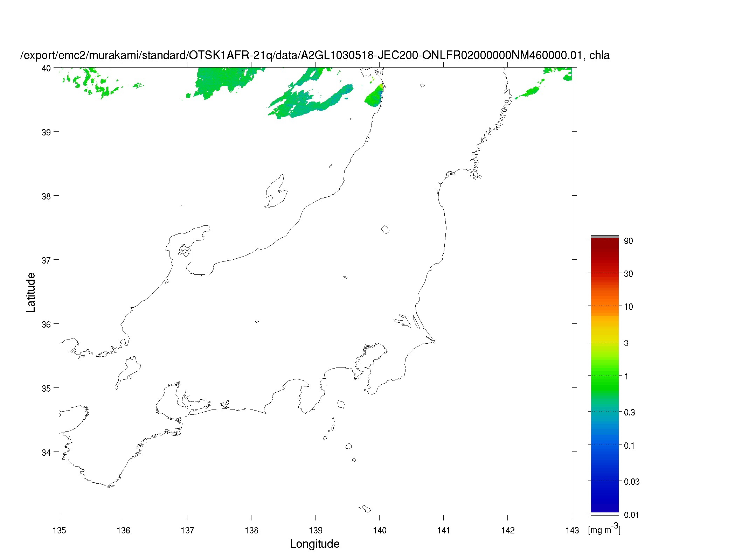
Task: Click latitude tick label 38
Action: pos(46,196)
